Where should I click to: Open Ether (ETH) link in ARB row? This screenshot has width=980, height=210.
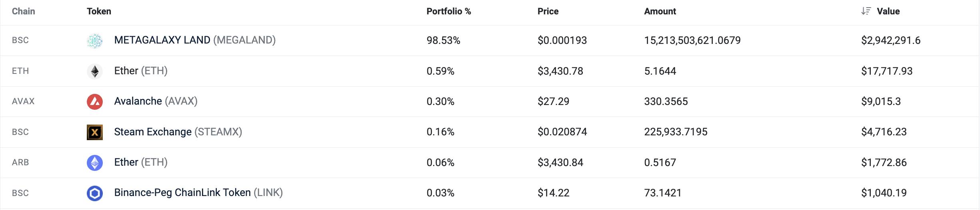[x=141, y=162]
